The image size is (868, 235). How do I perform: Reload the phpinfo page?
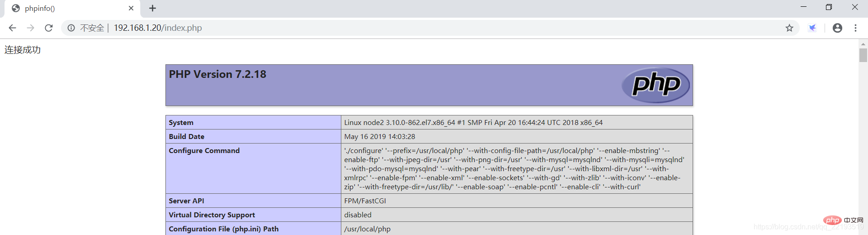point(49,28)
